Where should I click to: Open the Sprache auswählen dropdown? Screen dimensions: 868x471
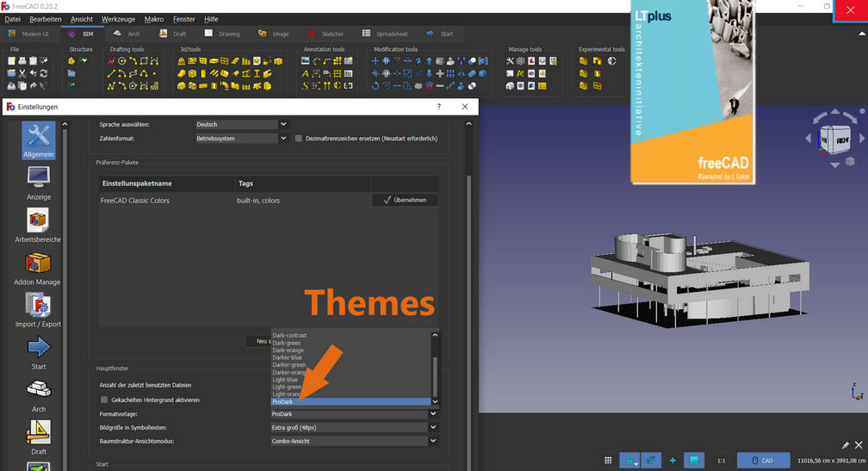pyautogui.click(x=241, y=125)
